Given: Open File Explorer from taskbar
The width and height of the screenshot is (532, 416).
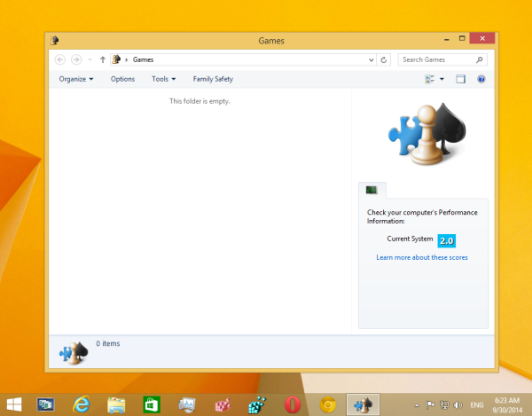Looking at the screenshot, I should click(x=116, y=404).
